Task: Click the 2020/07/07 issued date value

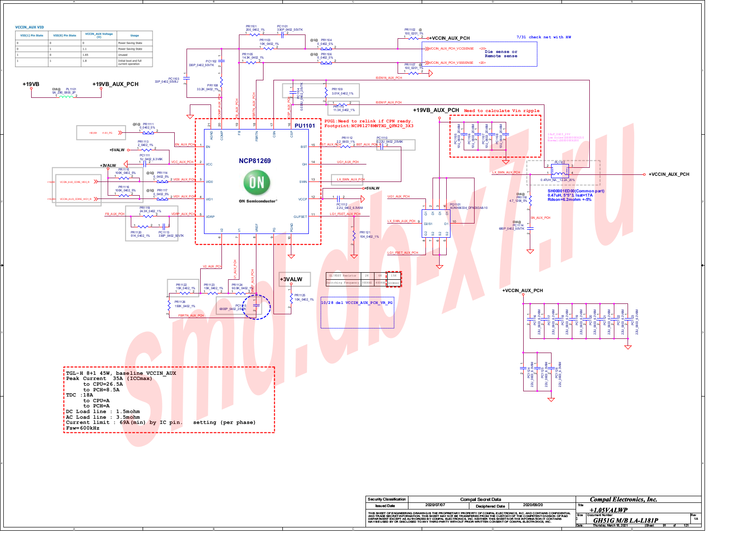Action: pos(435,505)
